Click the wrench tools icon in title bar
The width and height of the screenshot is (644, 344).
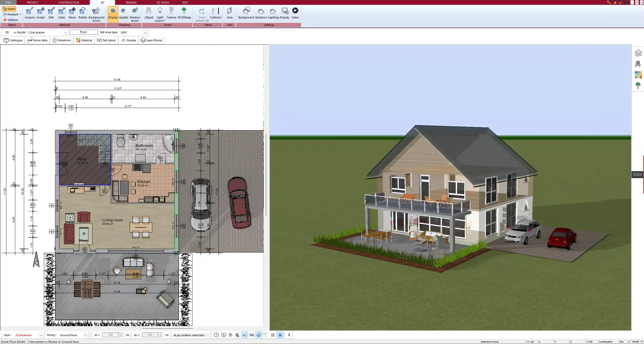tap(608, 2)
